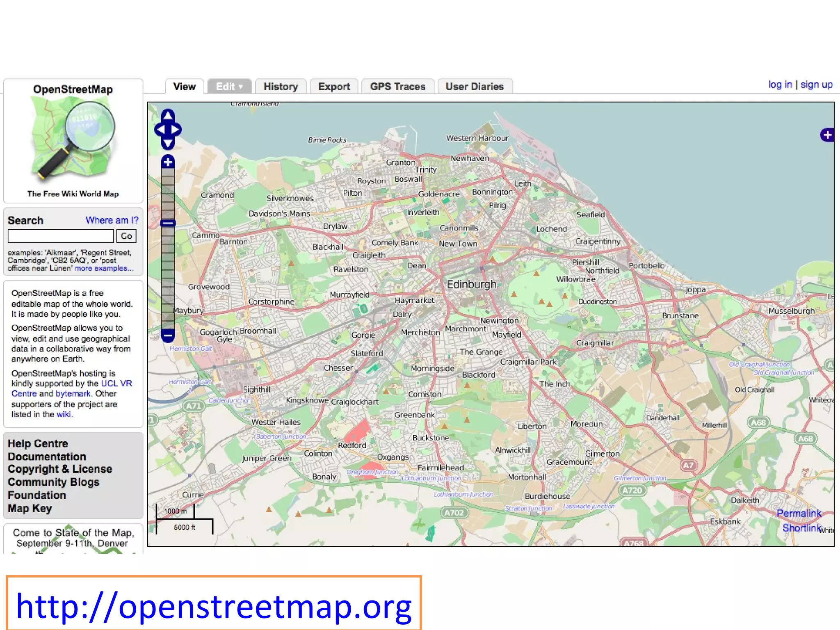The width and height of the screenshot is (840, 630).
Task: Click the State of the Map banner
Action: [73, 539]
